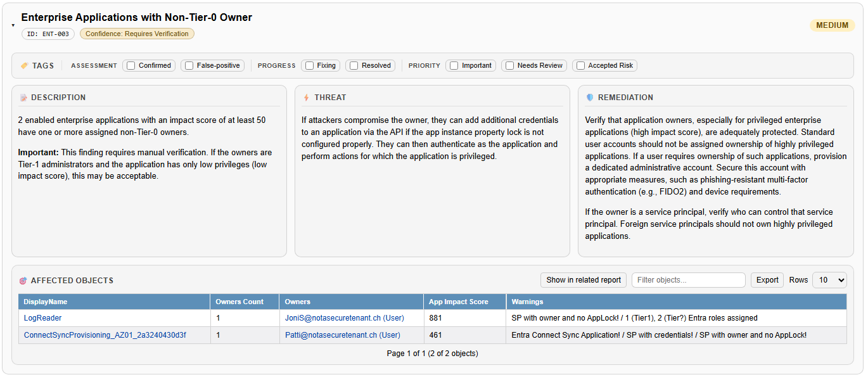Check the Needs Review checkbox
This screenshot has width=868, height=377.
tap(509, 65)
